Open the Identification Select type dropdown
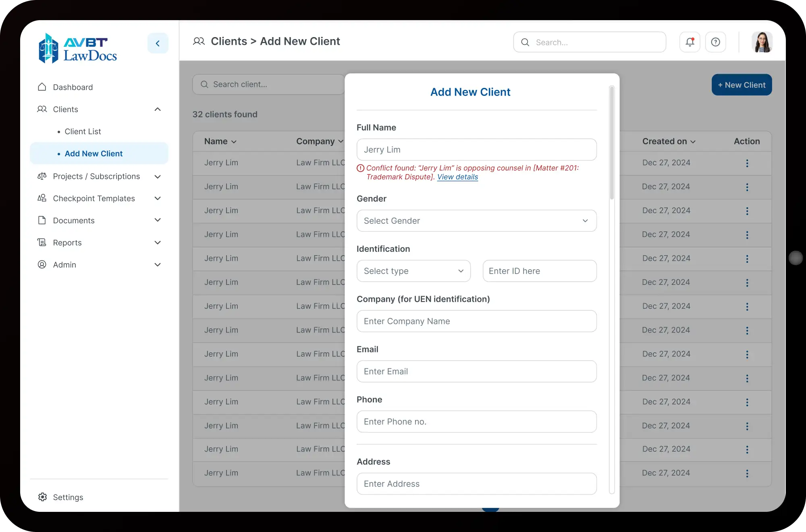This screenshot has height=532, width=806. point(413,271)
